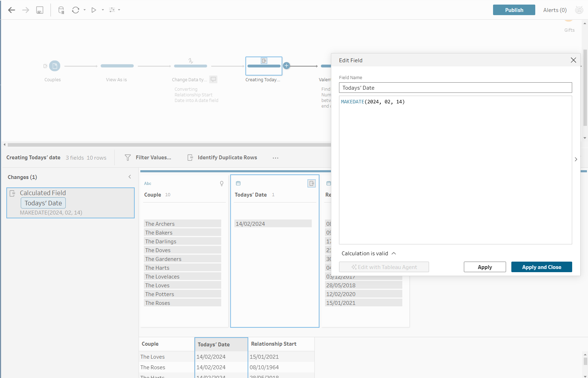Viewport: 588px width, 378px height.
Task: Open the run flow dropdown arrow
Action: [x=103, y=10]
